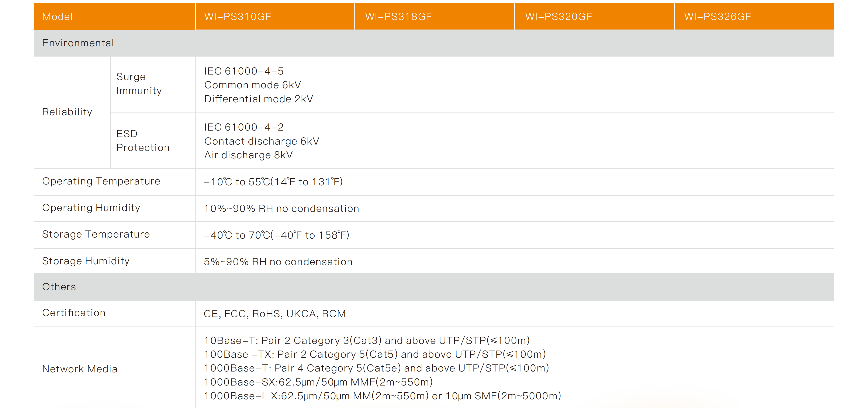Image resolution: width=868 pixels, height=408 pixels.
Task: Click the WI-PS320GF column header
Action: click(x=558, y=17)
